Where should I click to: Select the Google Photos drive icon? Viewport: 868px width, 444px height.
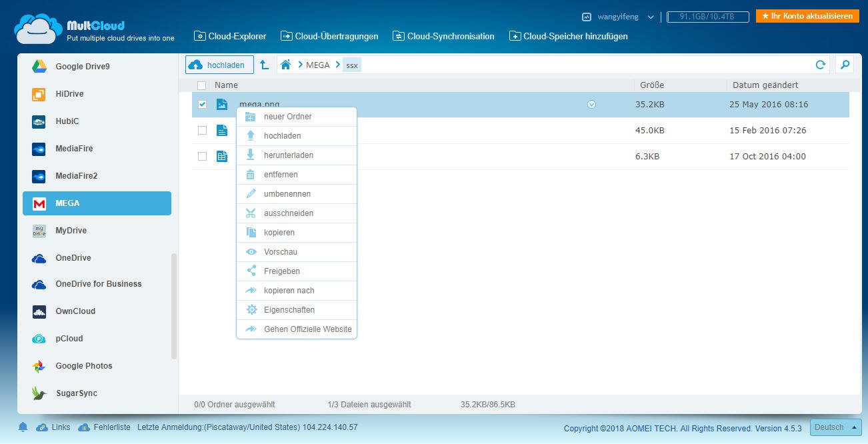[x=39, y=366]
